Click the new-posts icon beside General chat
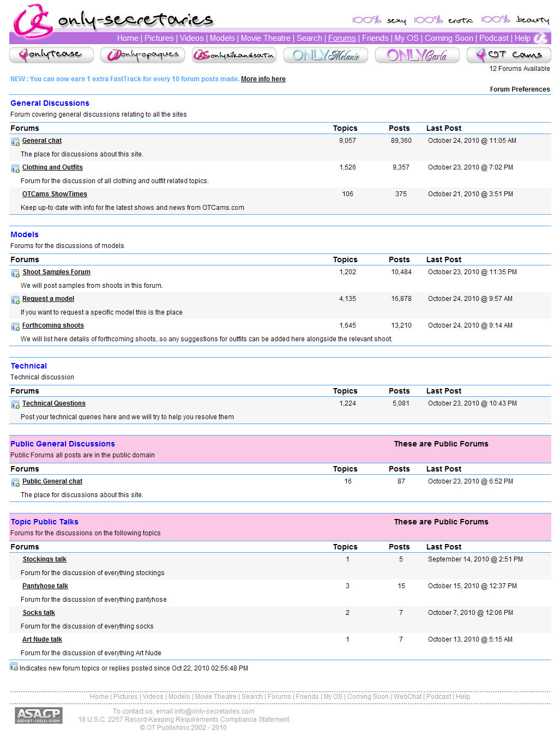This screenshot has height=731, width=560. (x=15, y=142)
